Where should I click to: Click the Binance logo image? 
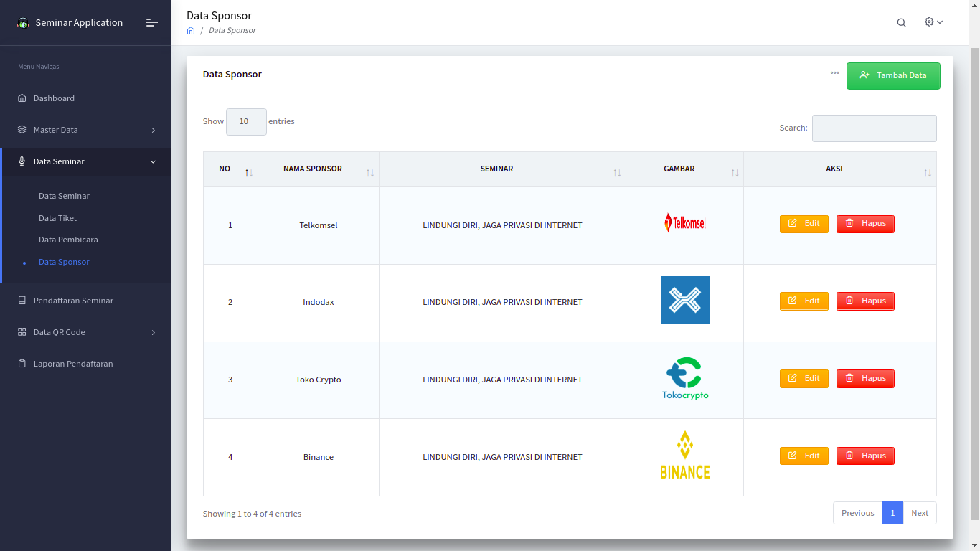click(x=685, y=455)
